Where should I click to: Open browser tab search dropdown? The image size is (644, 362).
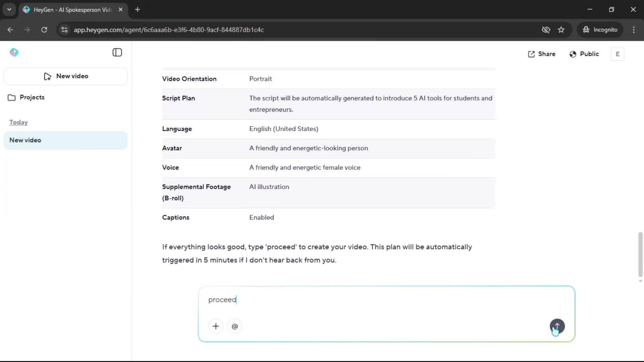pyautogui.click(x=9, y=9)
